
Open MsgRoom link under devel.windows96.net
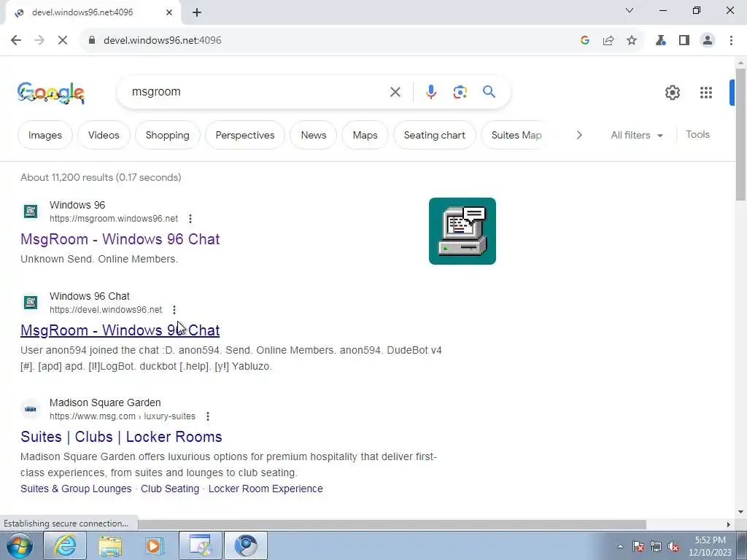click(120, 330)
